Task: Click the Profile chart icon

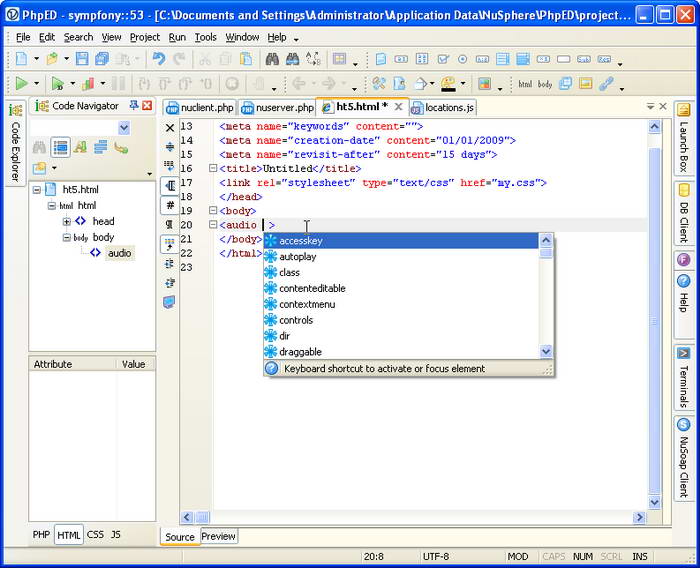Action: pos(88,84)
